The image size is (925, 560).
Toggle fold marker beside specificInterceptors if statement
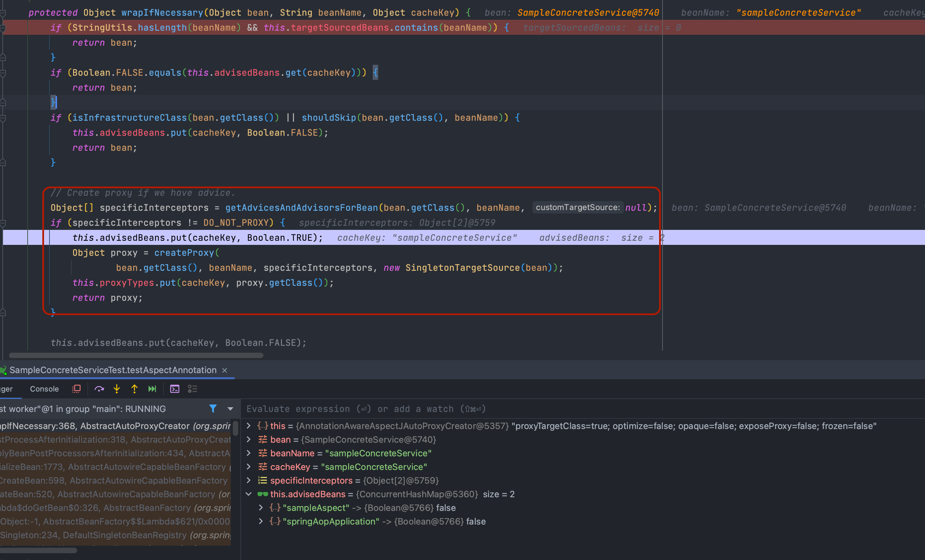[x=3, y=223]
